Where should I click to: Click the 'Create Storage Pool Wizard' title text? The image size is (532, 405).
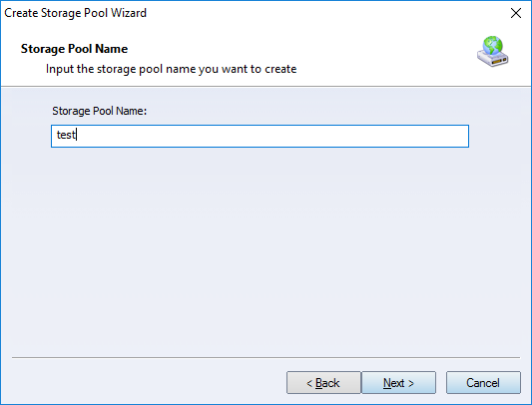click(x=75, y=13)
